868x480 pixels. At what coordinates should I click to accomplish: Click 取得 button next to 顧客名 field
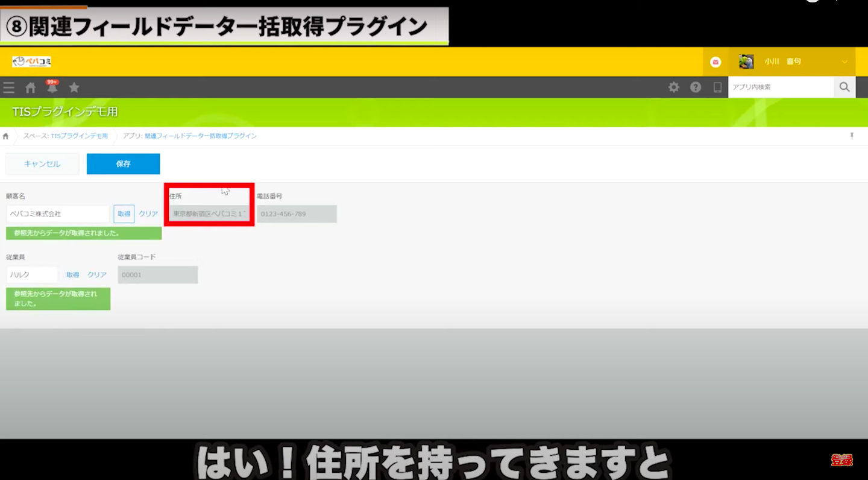pyautogui.click(x=124, y=214)
